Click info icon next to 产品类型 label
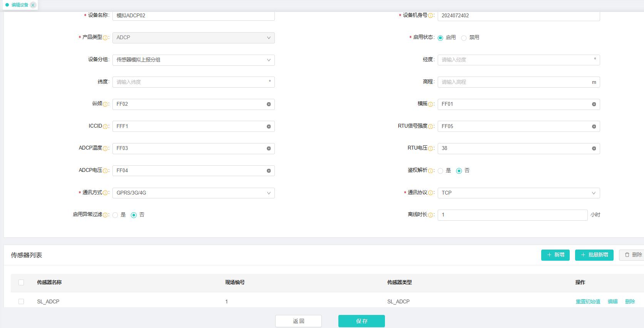 (105, 38)
